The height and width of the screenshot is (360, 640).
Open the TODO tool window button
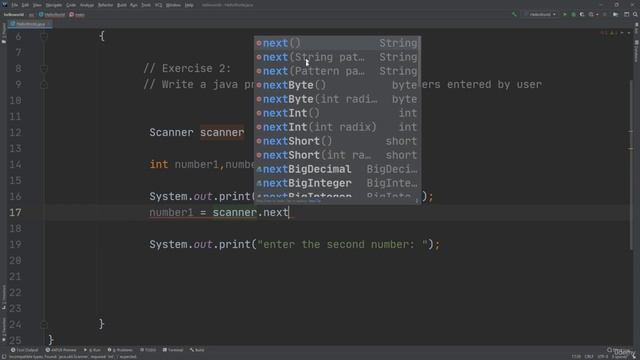pyautogui.click(x=148, y=350)
